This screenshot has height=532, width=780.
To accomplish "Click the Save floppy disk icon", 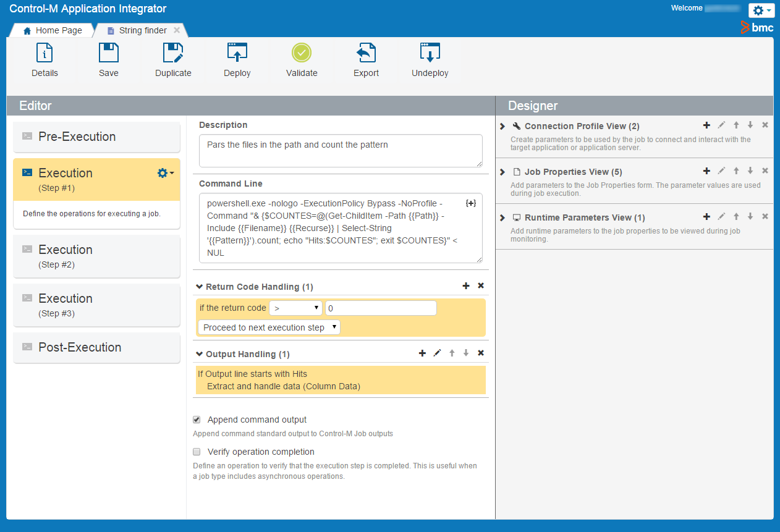I will [x=109, y=53].
